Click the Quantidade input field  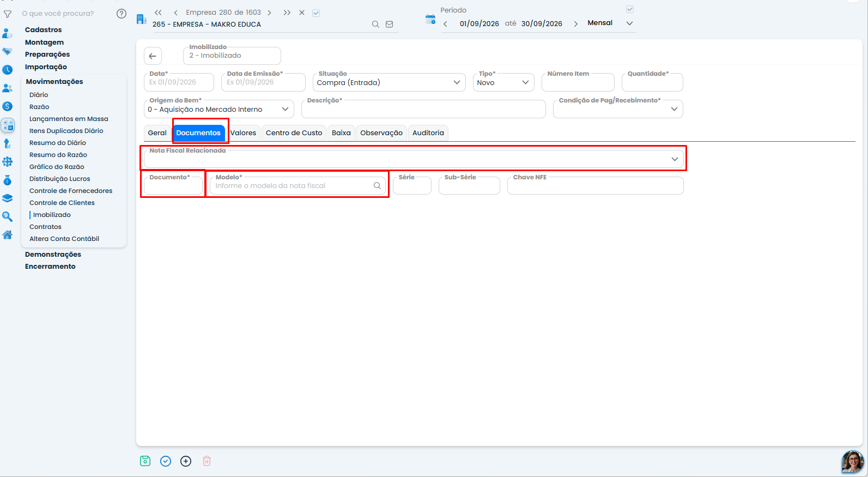tap(652, 82)
